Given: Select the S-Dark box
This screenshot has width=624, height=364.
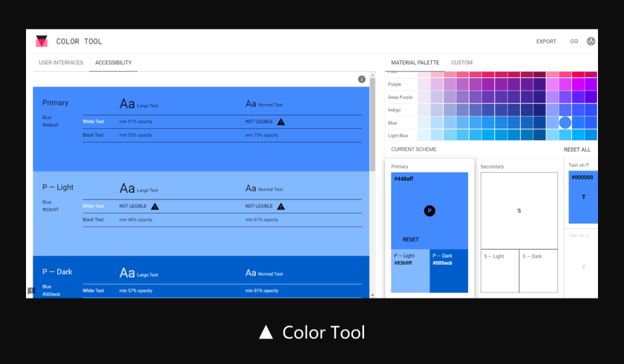Looking at the screenshot, I should click(x=538, y=271).
